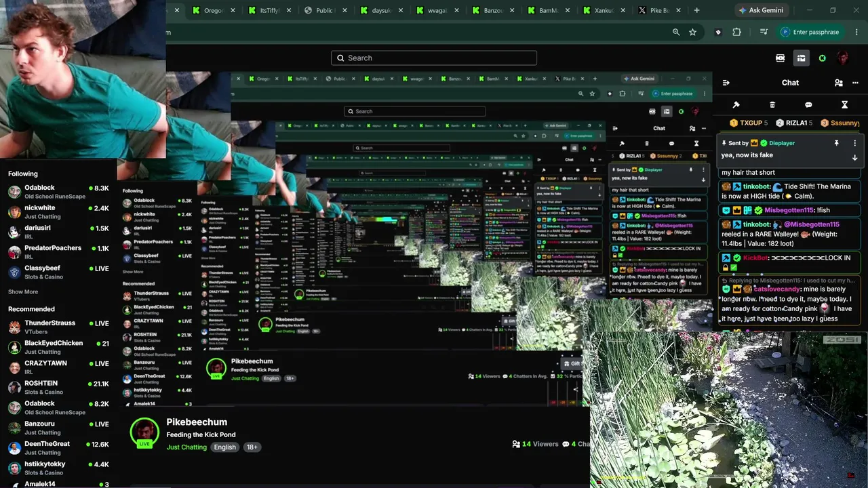Click KickBot's username in the main chat
Screen dimensions: 868x488
tap(756, 258)
